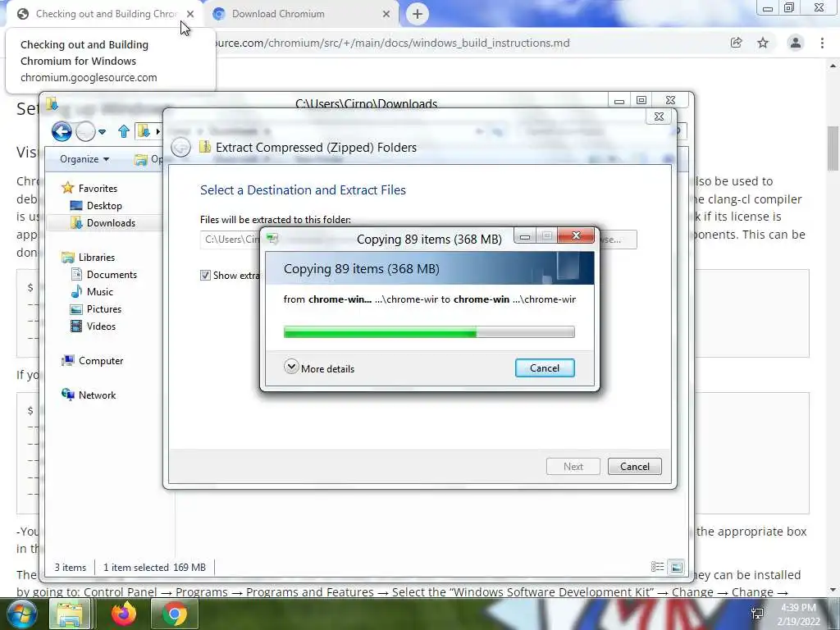Click the up folder arrow in Explorer

(124, 131)
